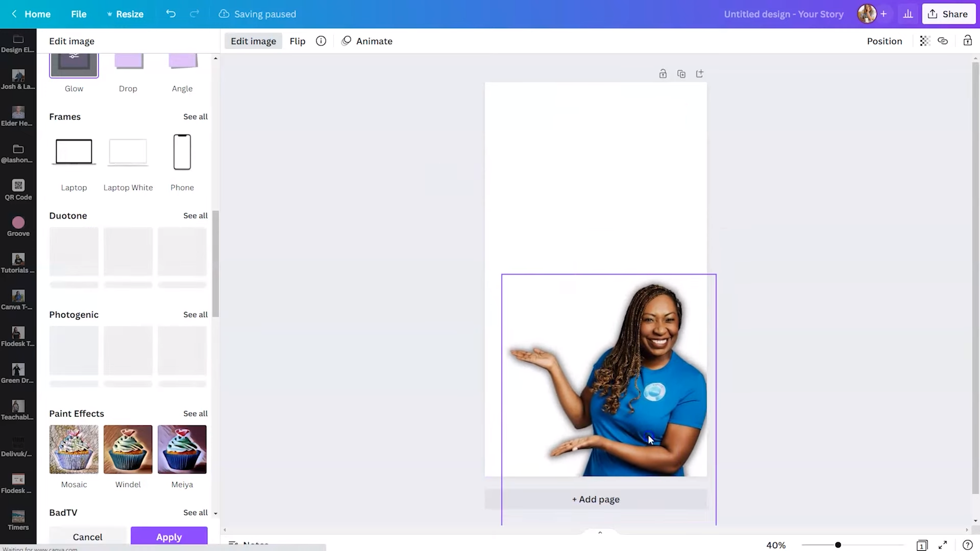
Task: Open the Timers sidebar item
Action: pyautogui.click(x=18, y=520)
